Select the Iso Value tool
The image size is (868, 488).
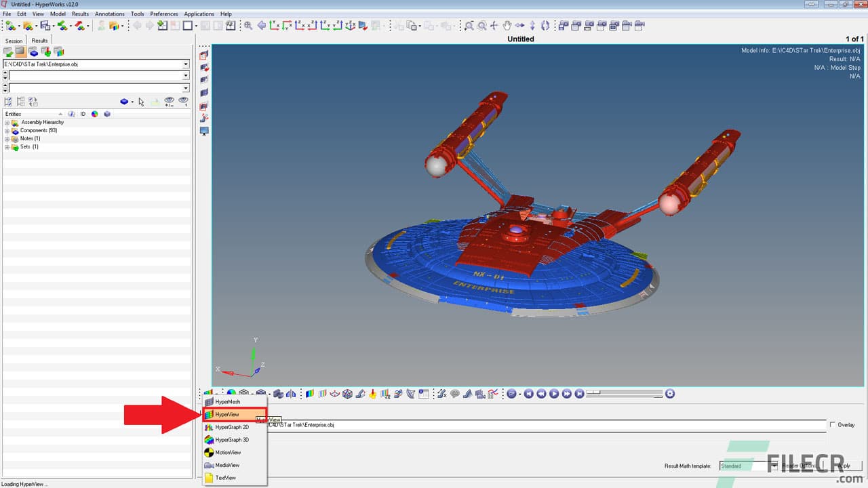coord(323,394)
